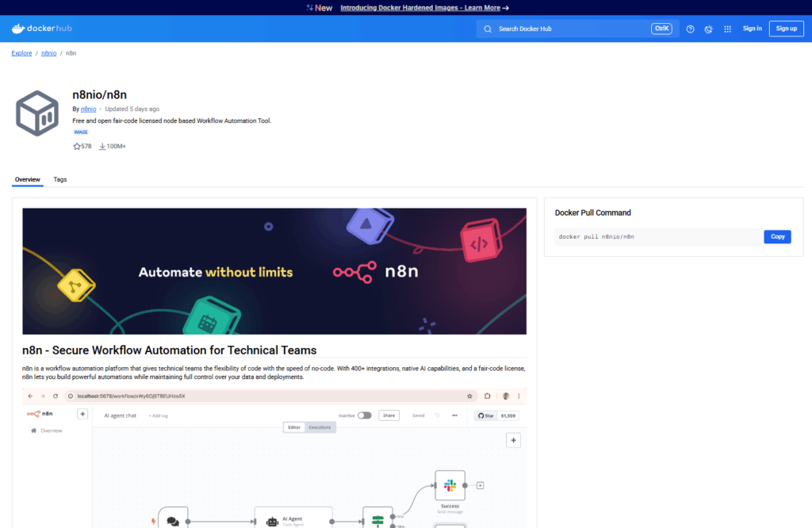
Task: Focus the Search Docker Hub field
Action: [576, 29]
